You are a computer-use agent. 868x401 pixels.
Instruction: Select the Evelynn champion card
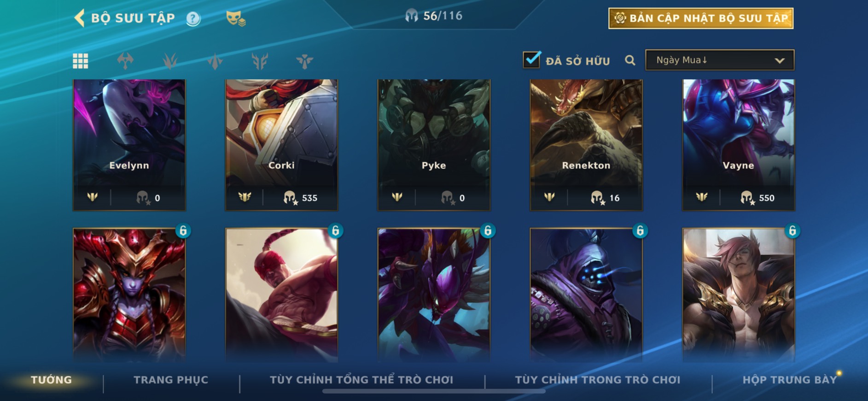[129, 145]
